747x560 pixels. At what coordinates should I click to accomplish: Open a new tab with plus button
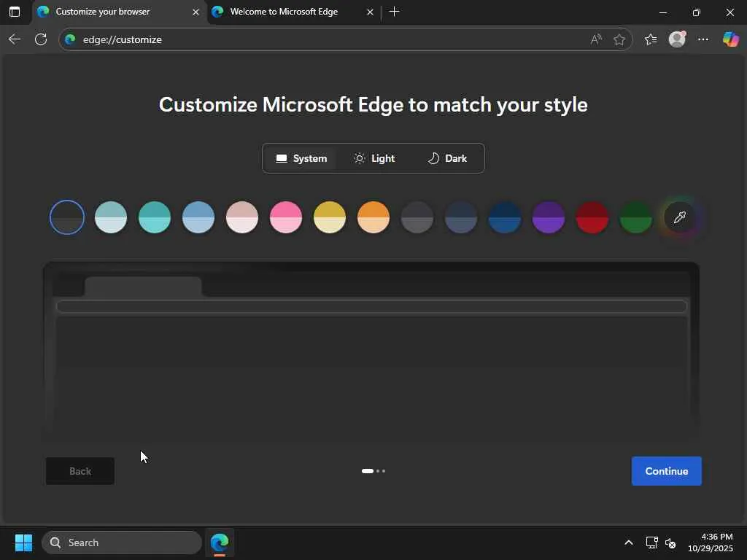pos(394,12)
